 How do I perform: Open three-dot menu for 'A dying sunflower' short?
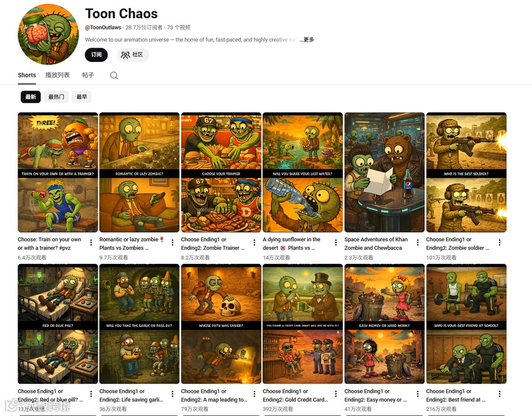[336, 242]
